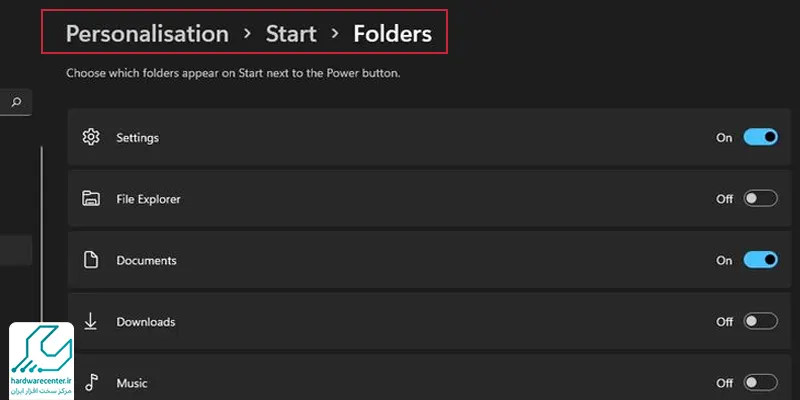Click the Downloads arrow icon
Screen dimensions: 800x400
[91, 321]
